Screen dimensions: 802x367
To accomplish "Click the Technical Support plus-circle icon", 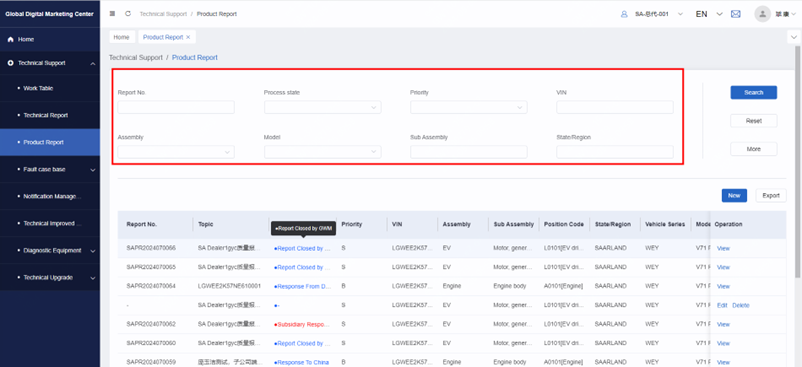I will 10,63.
